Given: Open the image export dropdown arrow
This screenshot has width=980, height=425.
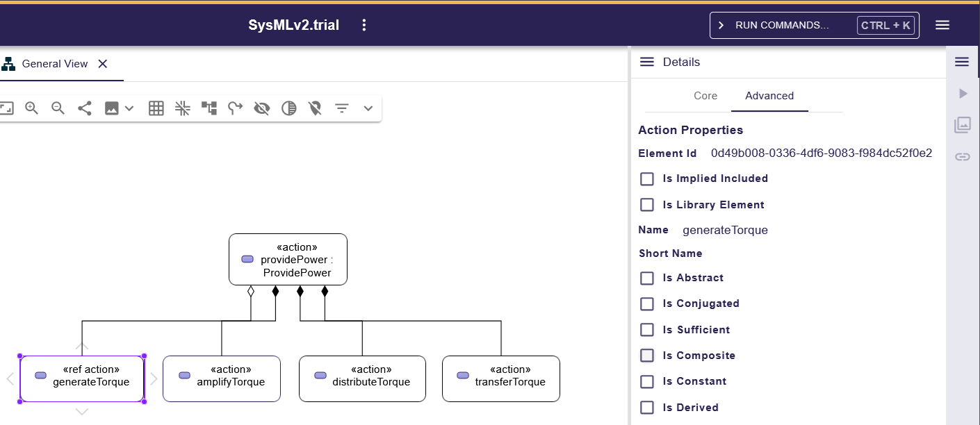Looking at the screenshot, I should click(129, 108).
